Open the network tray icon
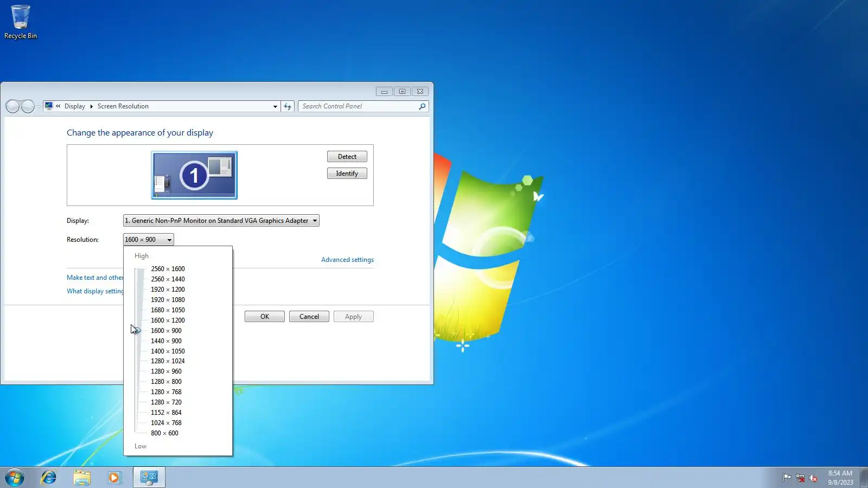The height and width of the screenshot is (488, 868). point(800,478)
